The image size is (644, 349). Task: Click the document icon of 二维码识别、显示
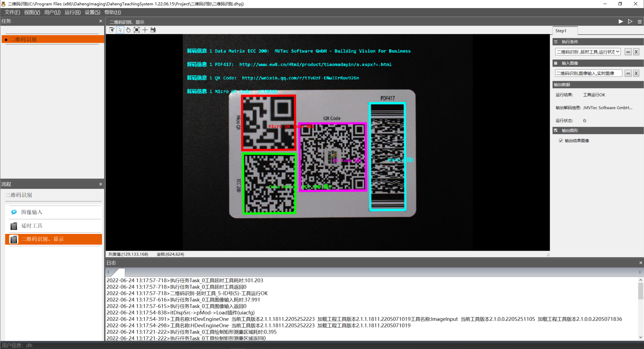(14, 239)
